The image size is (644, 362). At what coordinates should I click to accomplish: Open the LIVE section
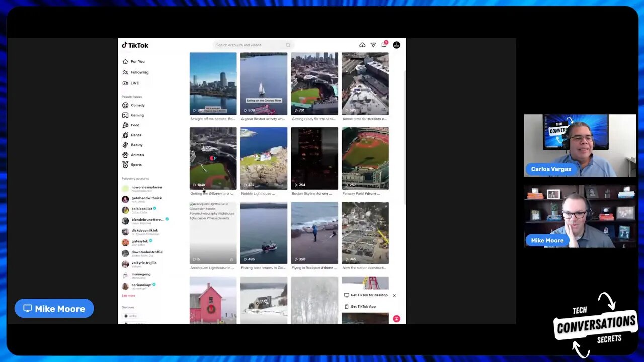tap(131, 83)
